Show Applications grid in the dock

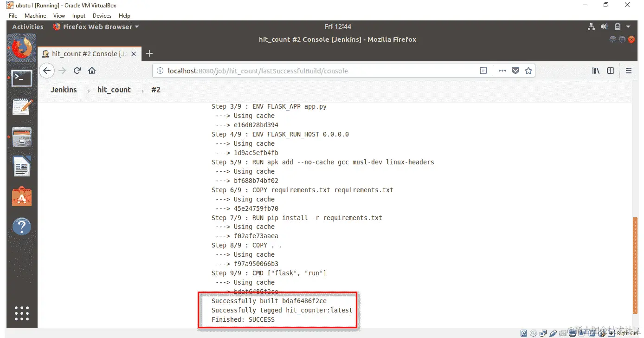pos(22,313)
